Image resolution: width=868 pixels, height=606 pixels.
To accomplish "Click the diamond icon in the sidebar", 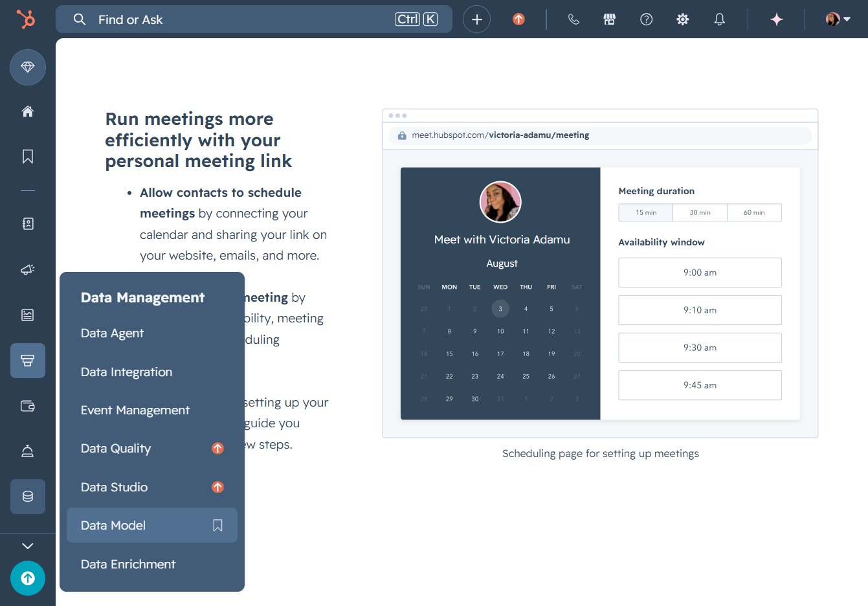I will point(28,67).
